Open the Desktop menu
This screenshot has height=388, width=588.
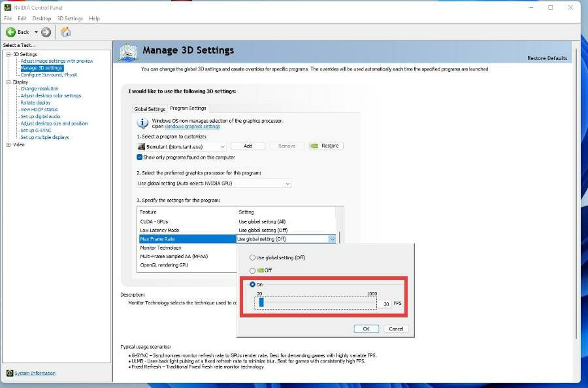coord(42,18)
